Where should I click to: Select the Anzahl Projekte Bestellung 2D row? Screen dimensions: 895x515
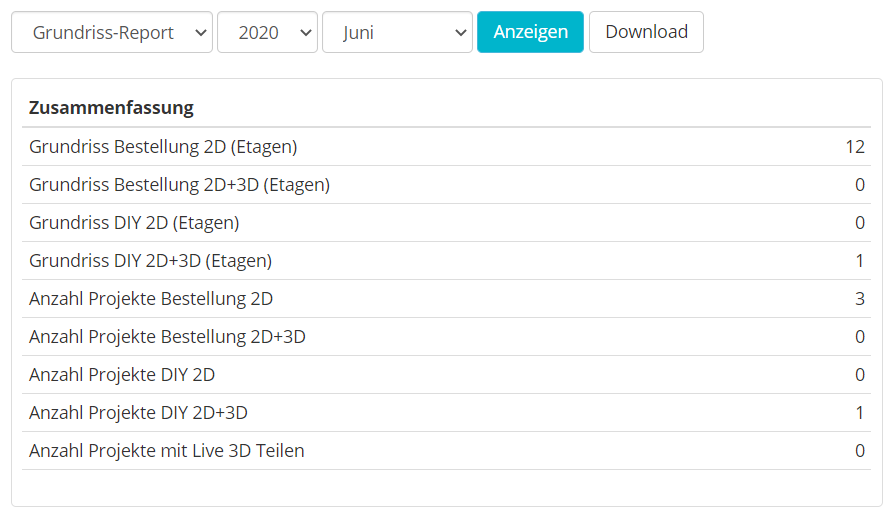pyautogui.click(x=446, y=299)
